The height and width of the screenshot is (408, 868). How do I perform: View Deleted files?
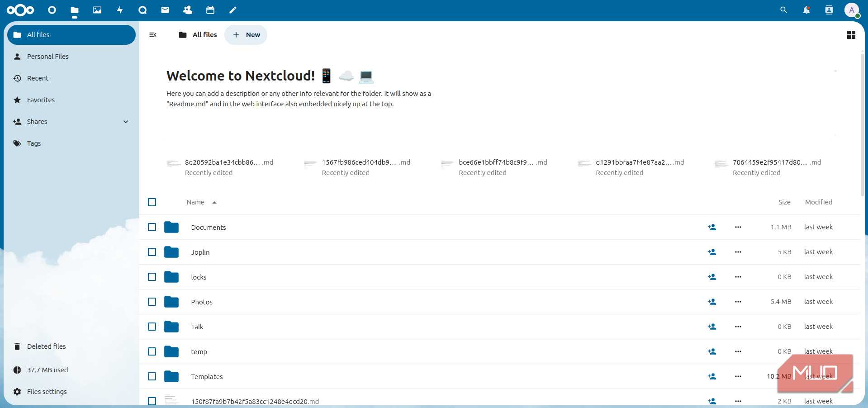tap(71, 346)
